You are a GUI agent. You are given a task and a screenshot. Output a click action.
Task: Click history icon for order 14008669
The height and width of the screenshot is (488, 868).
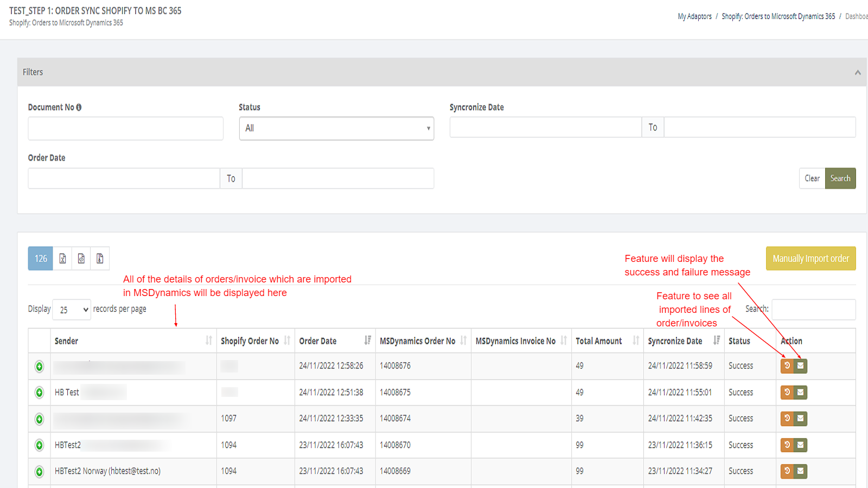click(787, 471)
